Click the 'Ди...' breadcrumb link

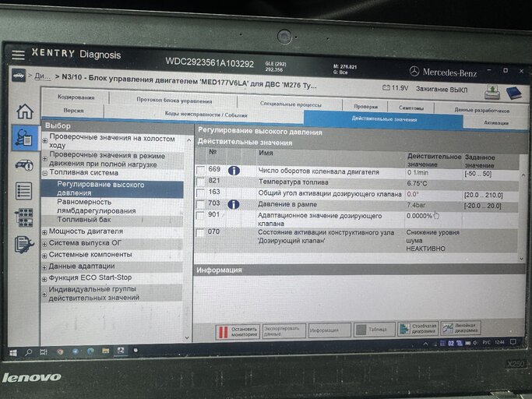42,76
